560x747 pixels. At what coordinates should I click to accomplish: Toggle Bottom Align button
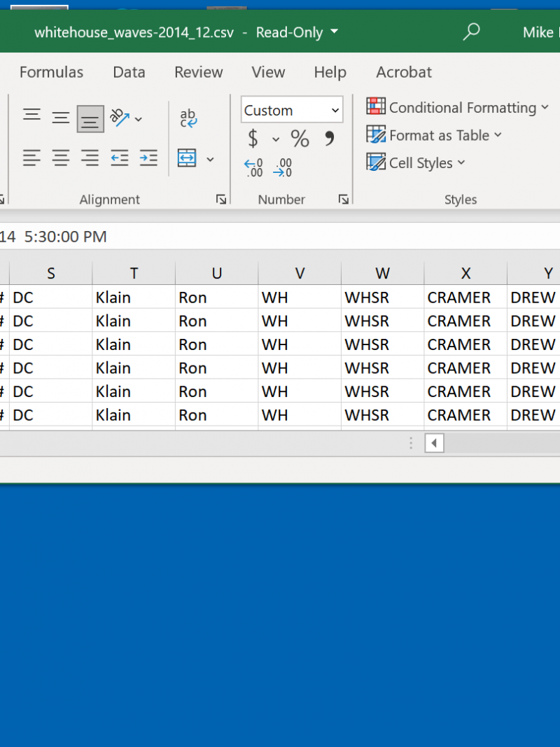click(90, 119)
